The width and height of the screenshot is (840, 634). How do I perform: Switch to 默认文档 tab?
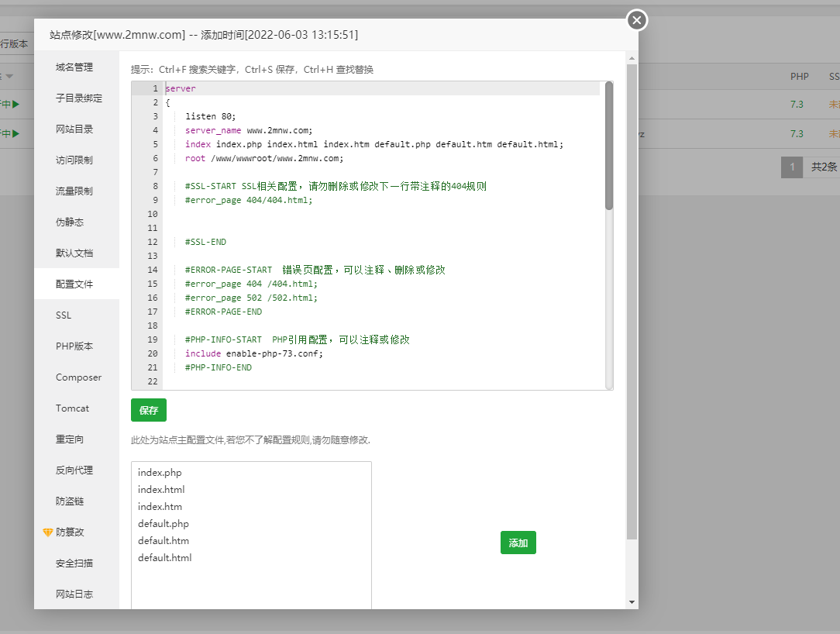(77, 253)
